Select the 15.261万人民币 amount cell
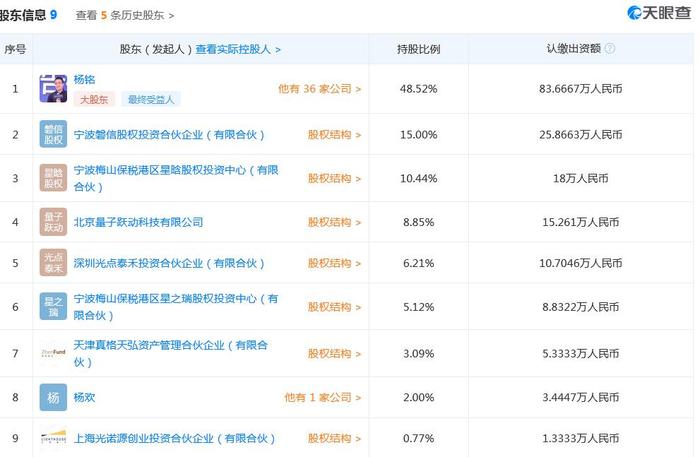 tap(581, 222)
